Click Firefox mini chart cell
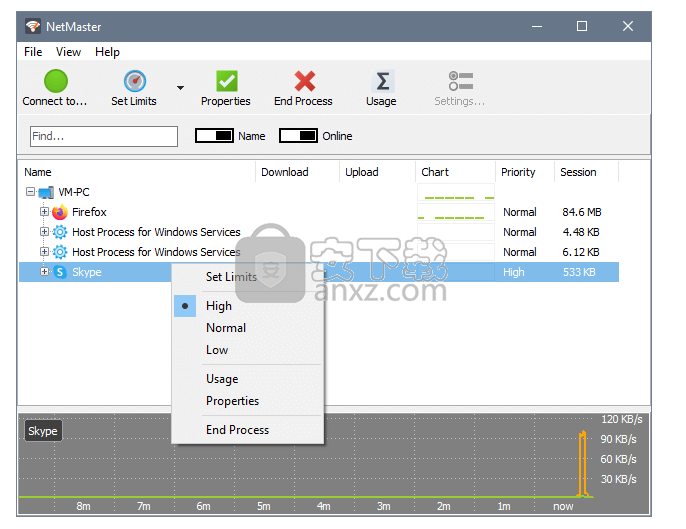Screen dimensions: 686x529 coord(456,212)
